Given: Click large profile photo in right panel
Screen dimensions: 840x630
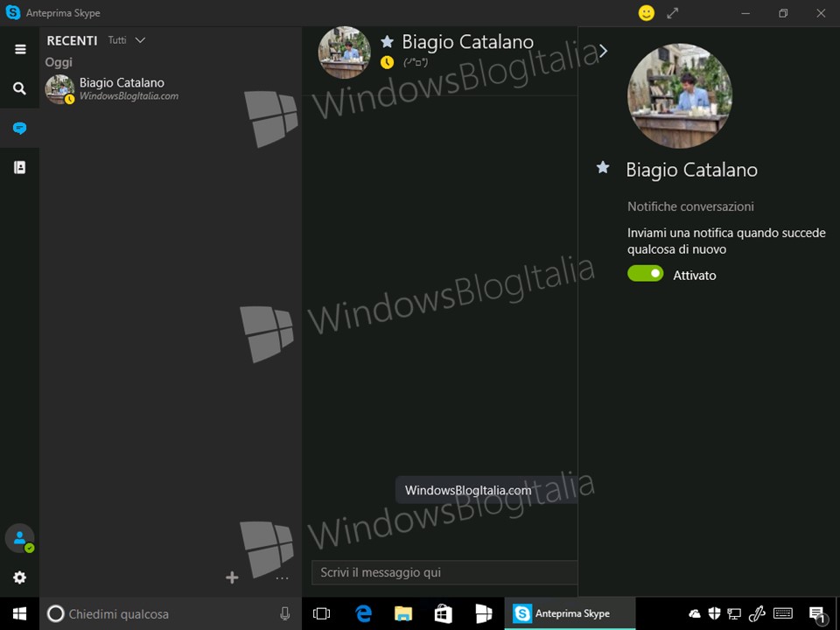Looking at the screenshot, I should click(680, 96).
